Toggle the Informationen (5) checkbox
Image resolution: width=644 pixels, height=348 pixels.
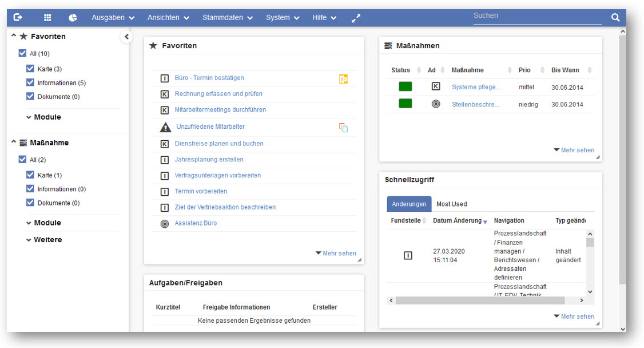[x=30, y=82]
